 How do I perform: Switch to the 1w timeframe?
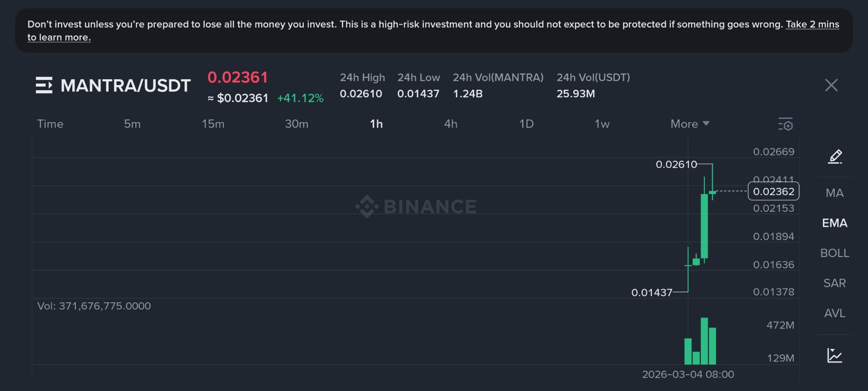tap(602, 124)
